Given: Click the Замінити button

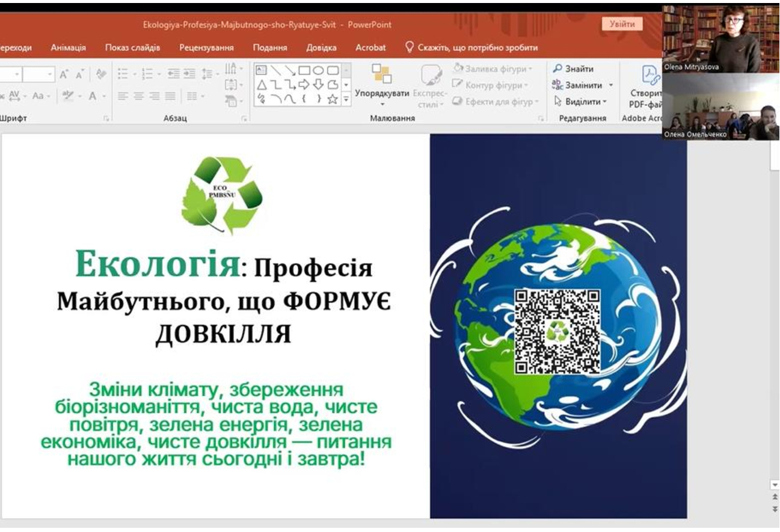Looking at the screenshot, I should click(x=582, y=85).
